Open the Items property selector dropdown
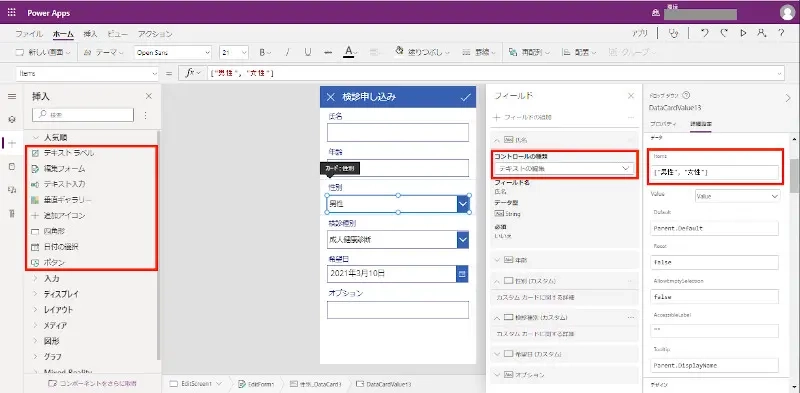The image size is (800, 393). click(x=87, y=73)
